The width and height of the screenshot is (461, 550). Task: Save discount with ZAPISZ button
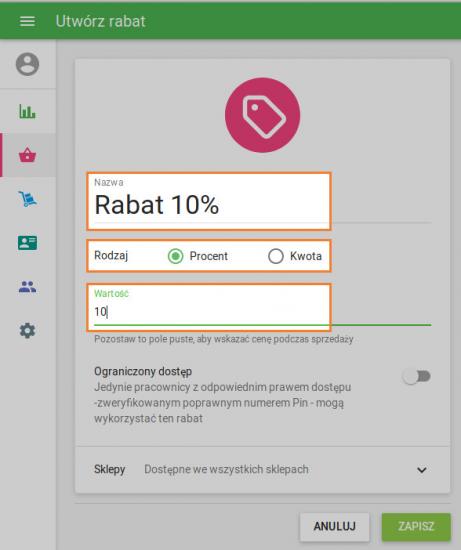[x=416, y=526]
